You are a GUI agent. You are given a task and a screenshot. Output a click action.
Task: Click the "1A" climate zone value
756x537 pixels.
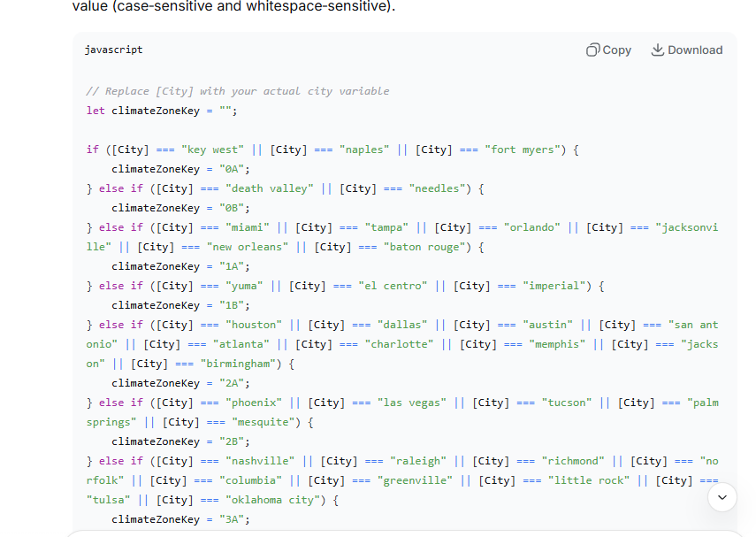coord(234,266)
